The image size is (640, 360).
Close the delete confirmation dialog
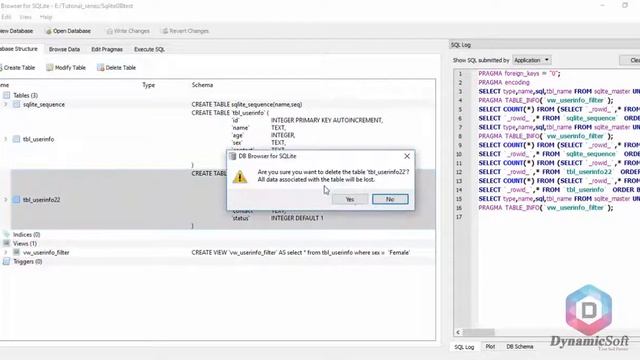pos(407,156)
